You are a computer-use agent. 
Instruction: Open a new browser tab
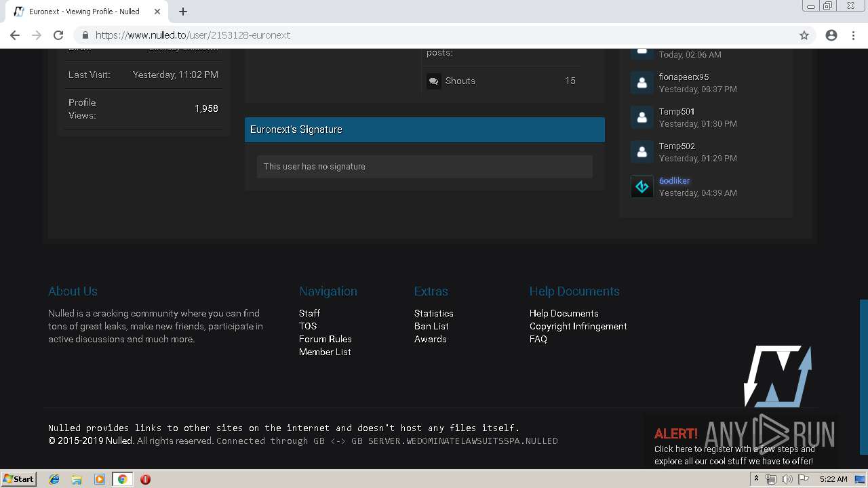pyautogui.click(x=183, y=12)
